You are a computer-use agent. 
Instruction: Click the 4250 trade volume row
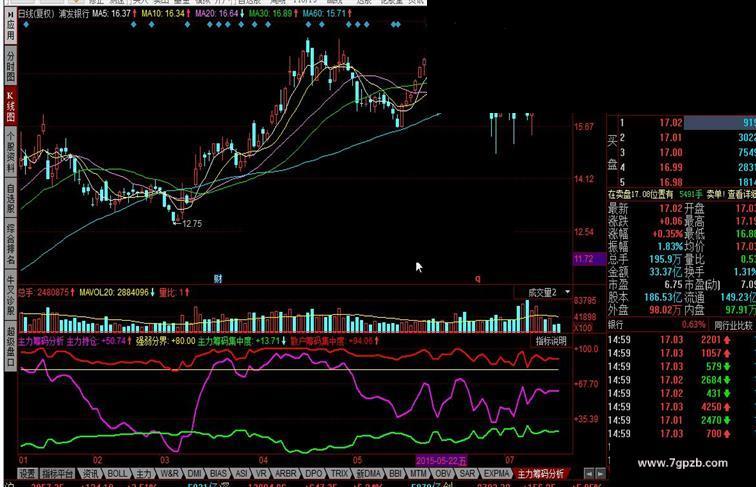(x=681, y=407)
